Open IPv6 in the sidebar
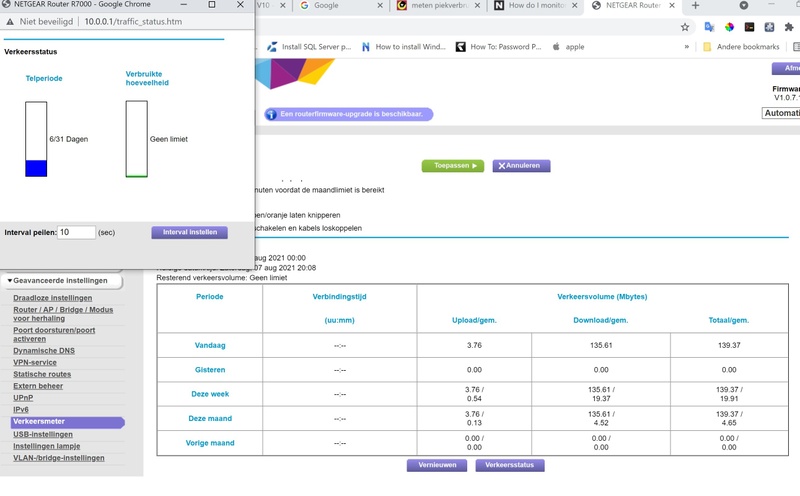This screenshot has width=800, height=496. click(21, 410)
